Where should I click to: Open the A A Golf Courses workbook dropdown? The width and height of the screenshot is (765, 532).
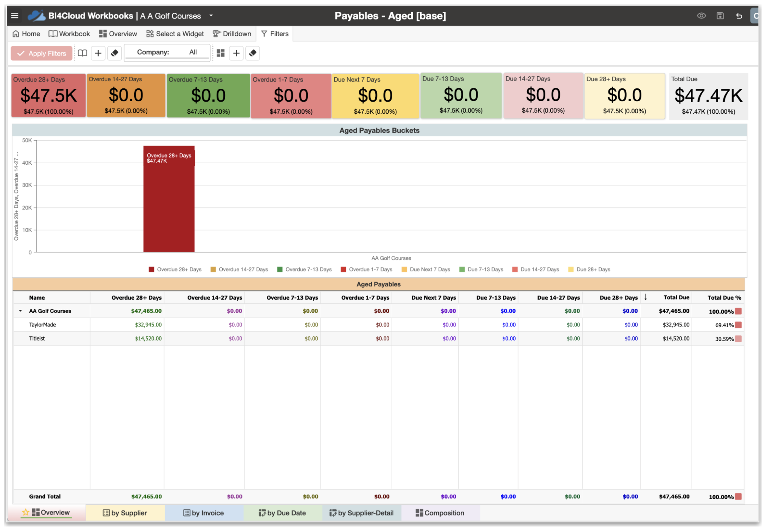click(x=211, y=15)
